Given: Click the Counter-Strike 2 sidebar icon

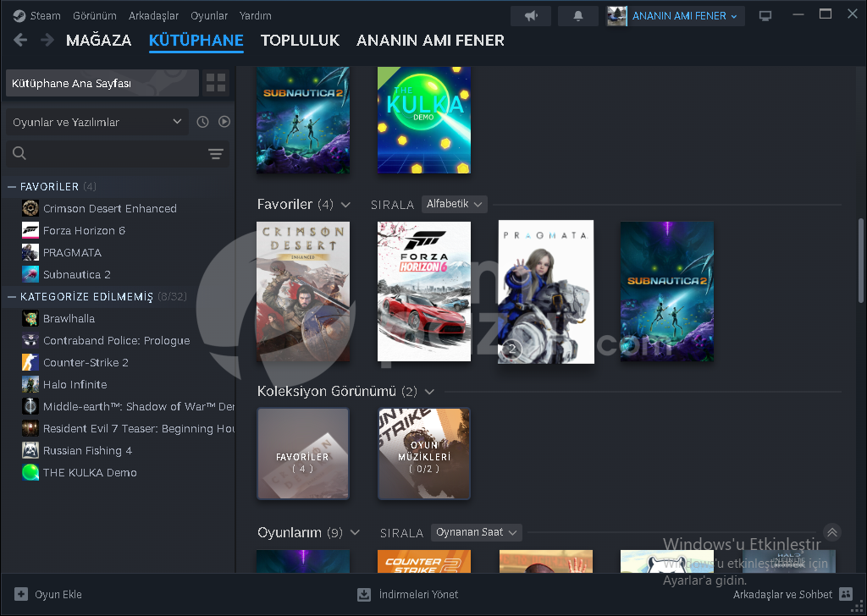Looking at the screenshot, I should [x=30, y=363].
